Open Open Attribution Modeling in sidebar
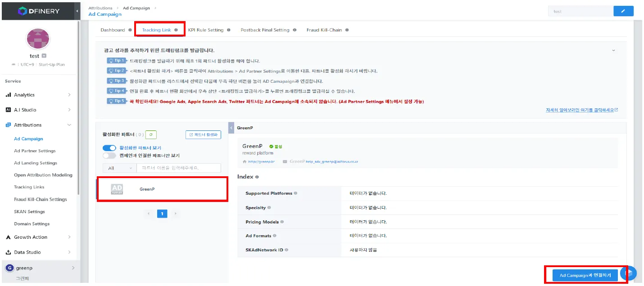The width and height of the screenshot is (644, 286). point(43,175)
